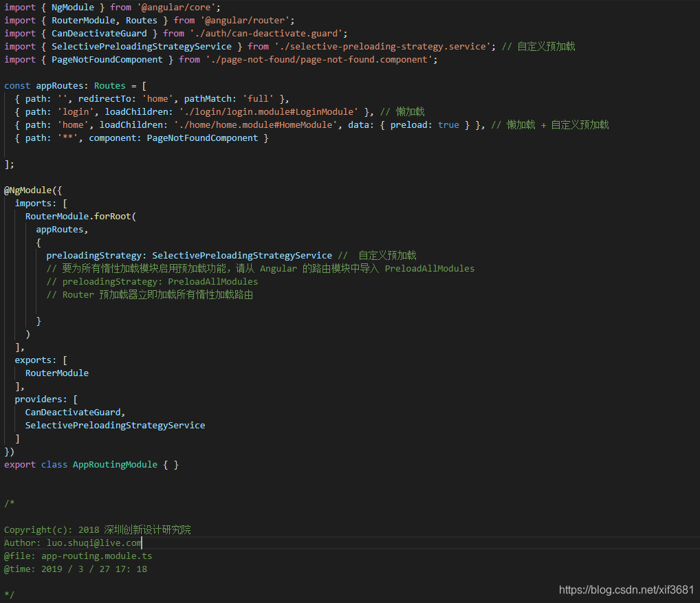
Task: Click './selective-preloading-strategy.service' path string
Action: click(x=382, y=47)
